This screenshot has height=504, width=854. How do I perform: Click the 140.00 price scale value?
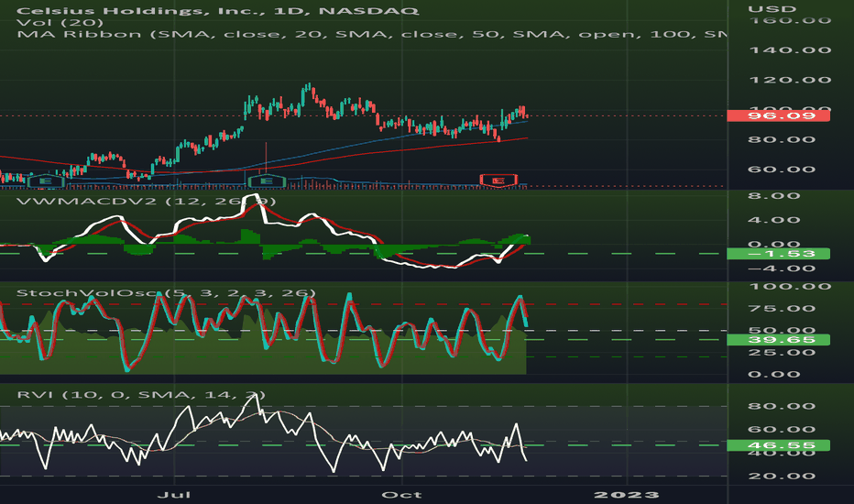790,50
